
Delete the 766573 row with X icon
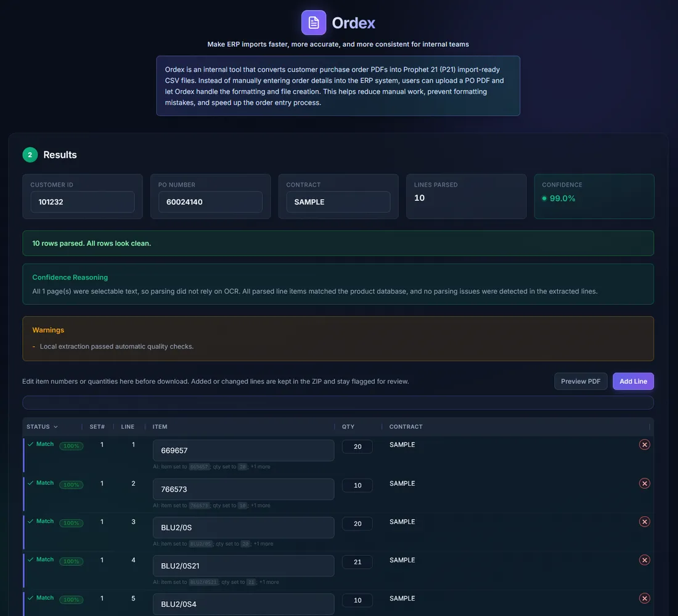point(644,484)
